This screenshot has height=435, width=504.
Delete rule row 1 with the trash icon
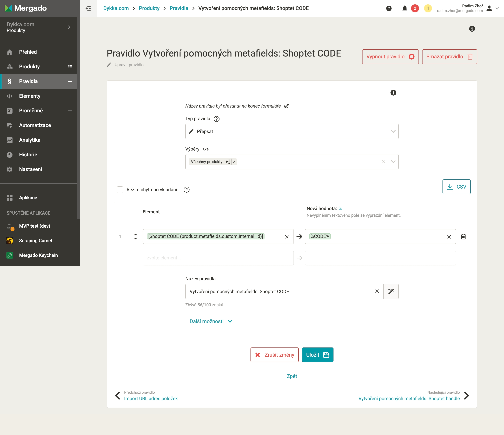point(463,236)
